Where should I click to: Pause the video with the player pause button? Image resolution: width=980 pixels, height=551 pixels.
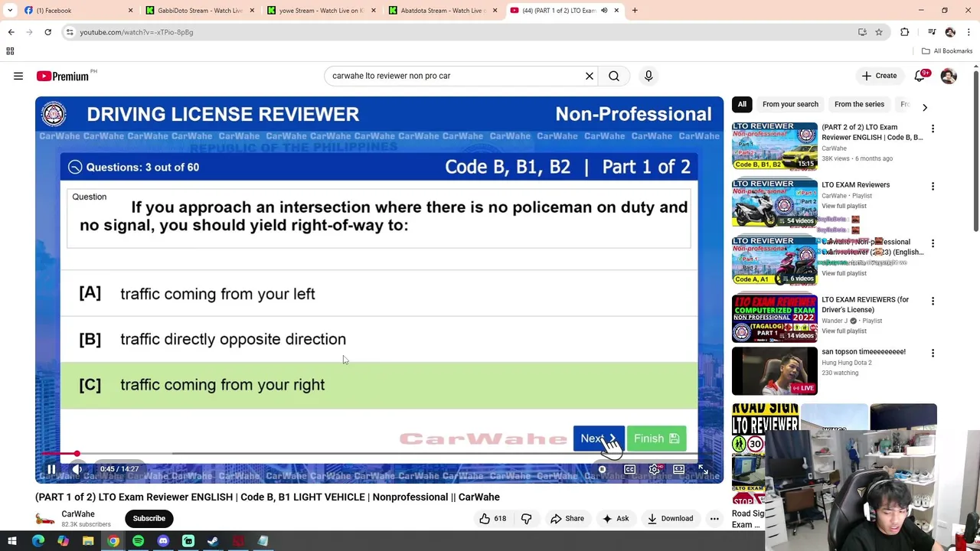[x=51, y=469]
